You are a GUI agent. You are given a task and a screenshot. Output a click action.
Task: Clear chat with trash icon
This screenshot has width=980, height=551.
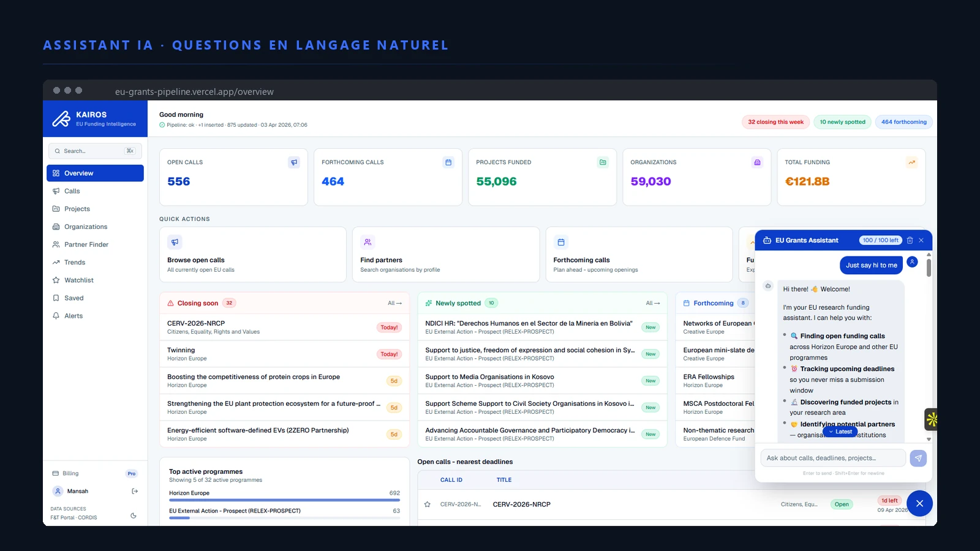(x=910, y=240)
